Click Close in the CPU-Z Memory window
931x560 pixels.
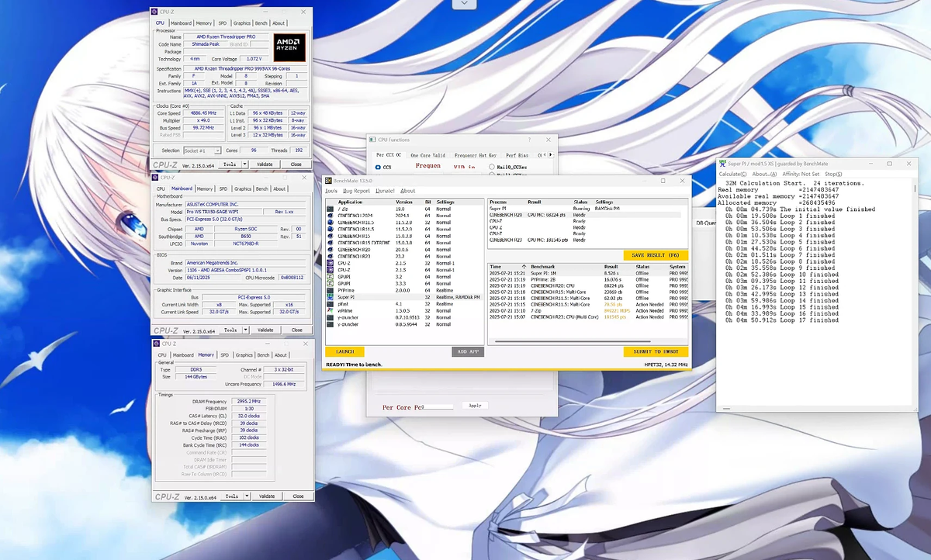[x=298, y=496]
